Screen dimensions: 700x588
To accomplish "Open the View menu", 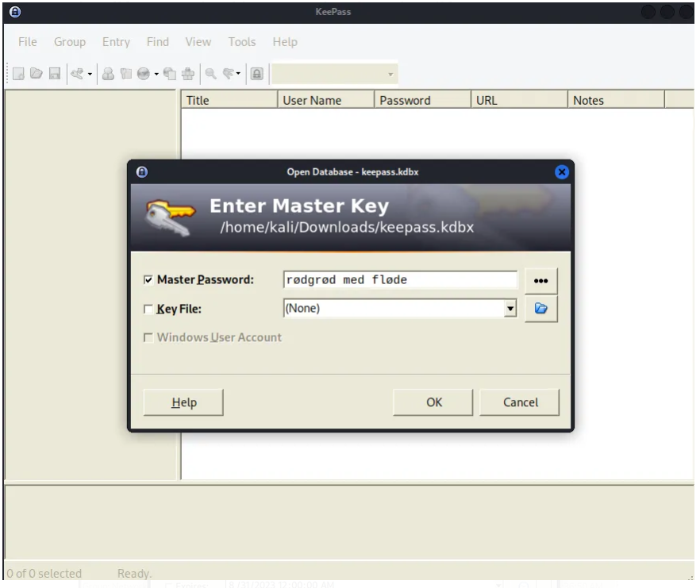I will (x=198, y=42).
